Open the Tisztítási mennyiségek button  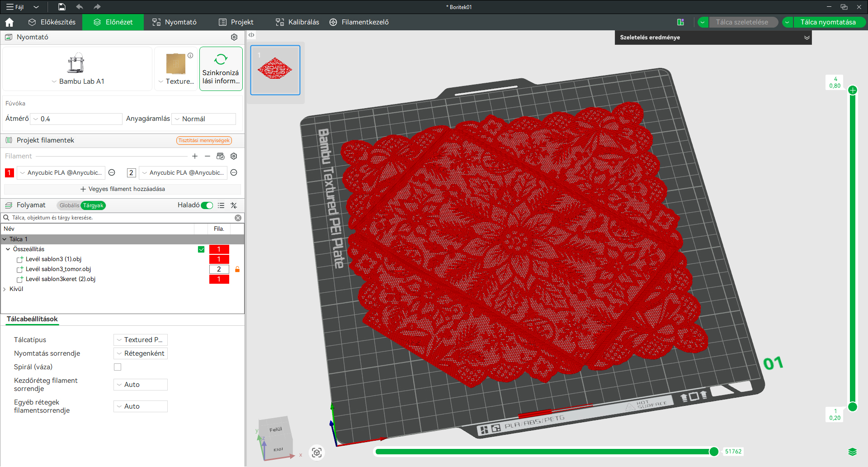click(204, 141)
